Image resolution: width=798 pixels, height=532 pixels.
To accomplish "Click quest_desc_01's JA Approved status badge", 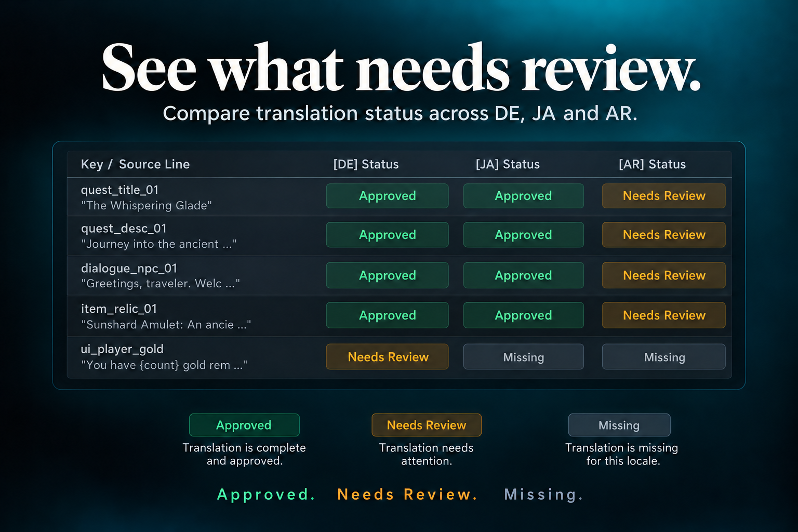I will point(523,235).
